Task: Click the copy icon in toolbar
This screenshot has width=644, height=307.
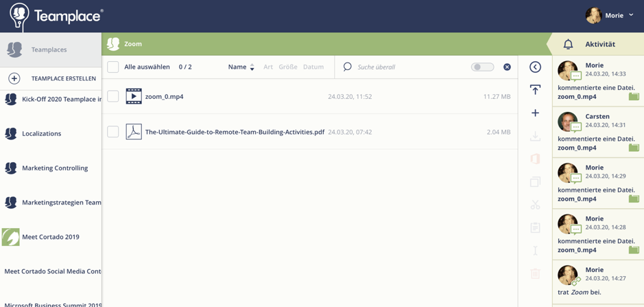Action: point(535,181)
